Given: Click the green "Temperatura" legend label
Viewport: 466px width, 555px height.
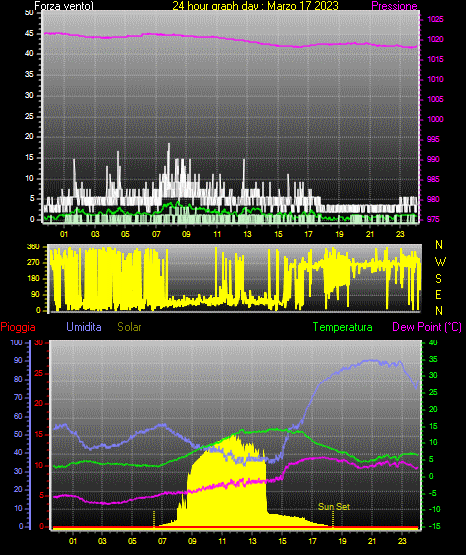Looking at the screenshot, I should tap(343, 327).
